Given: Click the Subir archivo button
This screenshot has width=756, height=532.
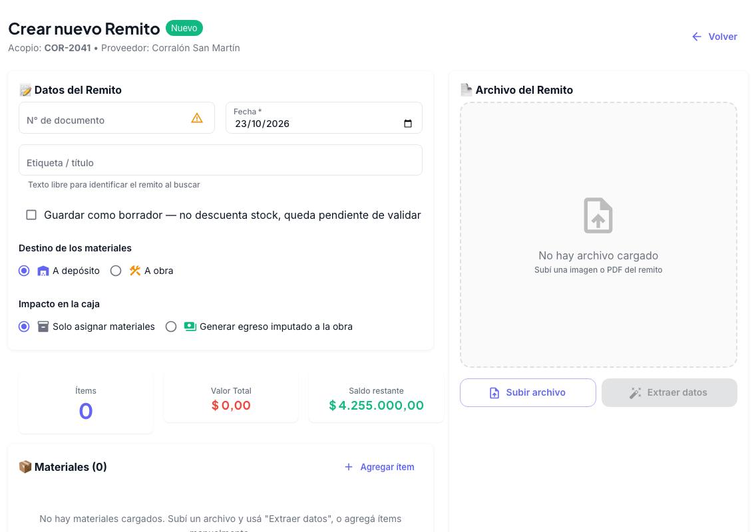Looking at the screenshot, I should pyautogui.click(x=528, y=393).
